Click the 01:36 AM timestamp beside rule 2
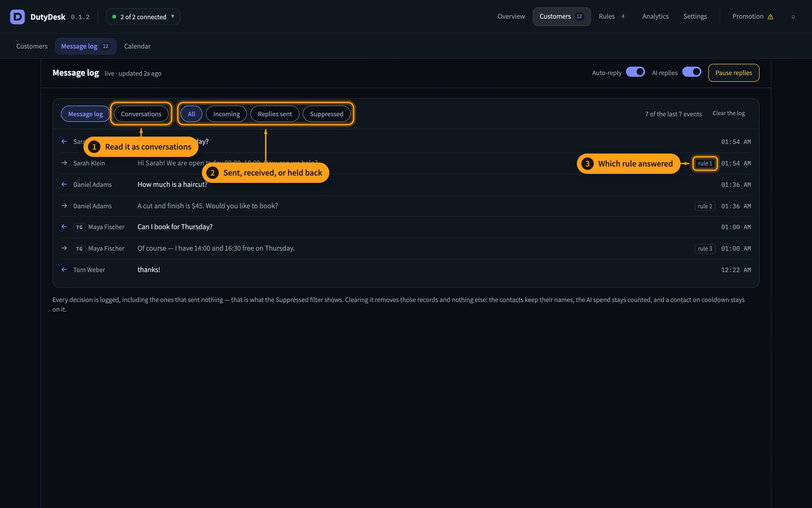Image resolution: width=812 pixels, height=508 pixels. click(x=736, y=206)
